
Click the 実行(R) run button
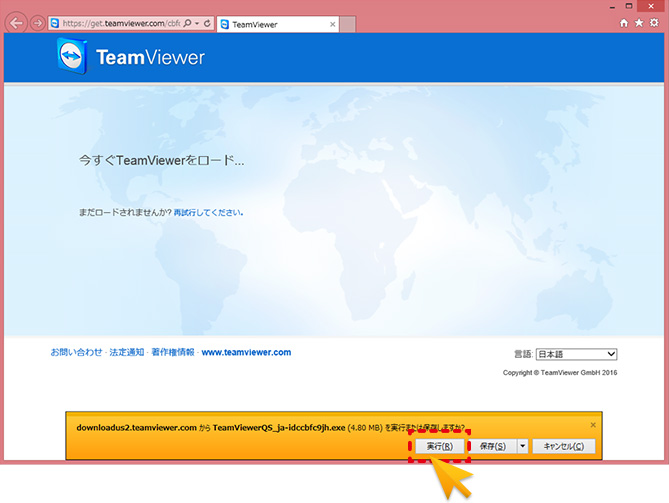pyautogui.click(x=439, y=446)
